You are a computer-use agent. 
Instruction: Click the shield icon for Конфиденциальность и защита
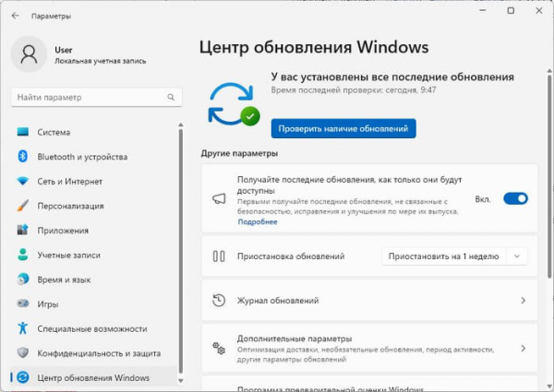[23, 353]
